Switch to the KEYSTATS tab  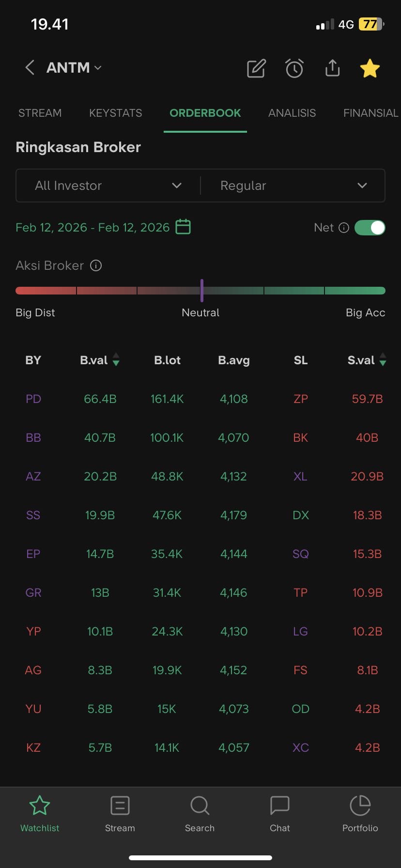coord(115,113)
